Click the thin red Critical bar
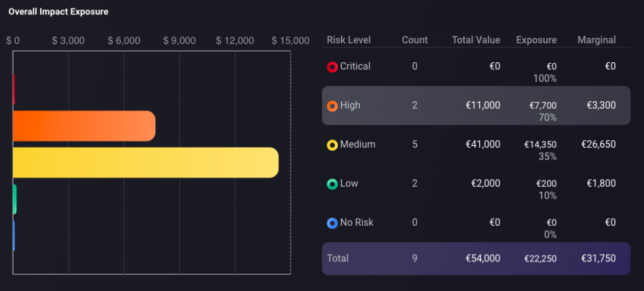The width and height of the screenshot is (644, 291). 14,89
